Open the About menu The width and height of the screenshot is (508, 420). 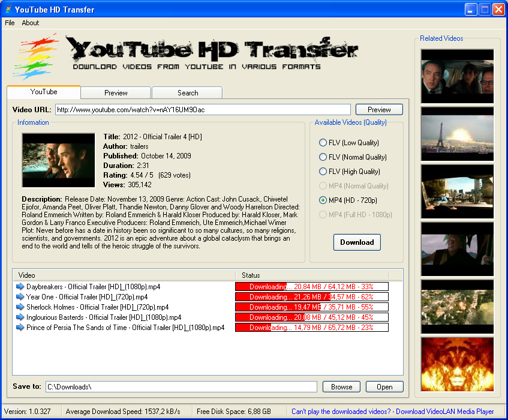[x=31, y=23]
